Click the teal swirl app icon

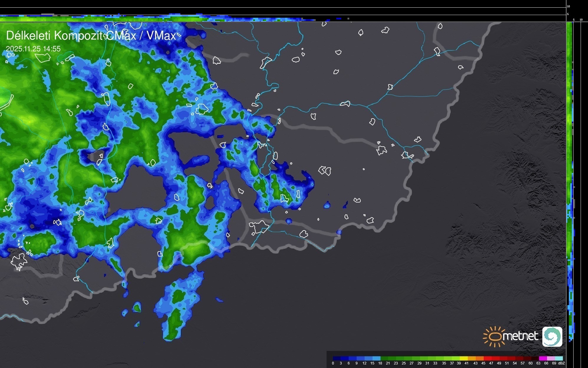coord(552,336)
